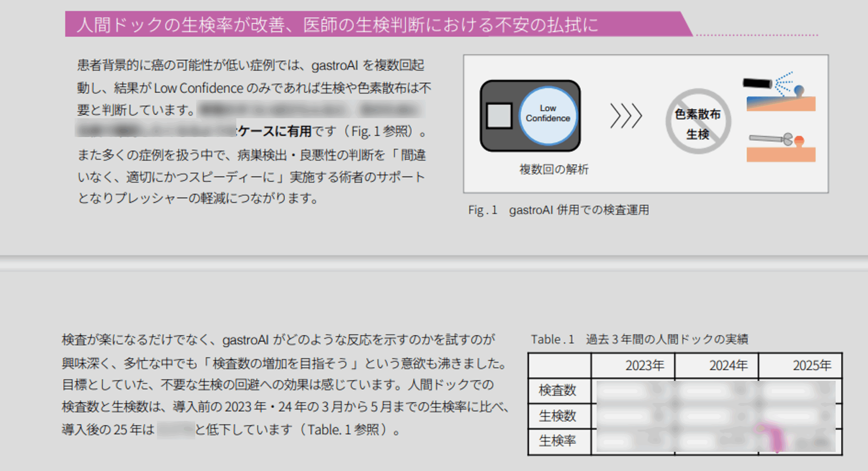
Task: Click the triple chevron arrows icon
Action: (x=626, y=116)
